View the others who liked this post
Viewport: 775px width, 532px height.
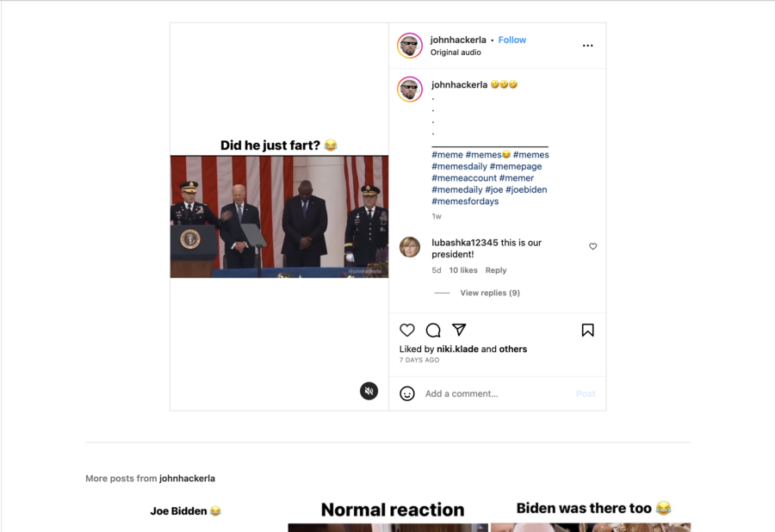click(513, 349)
